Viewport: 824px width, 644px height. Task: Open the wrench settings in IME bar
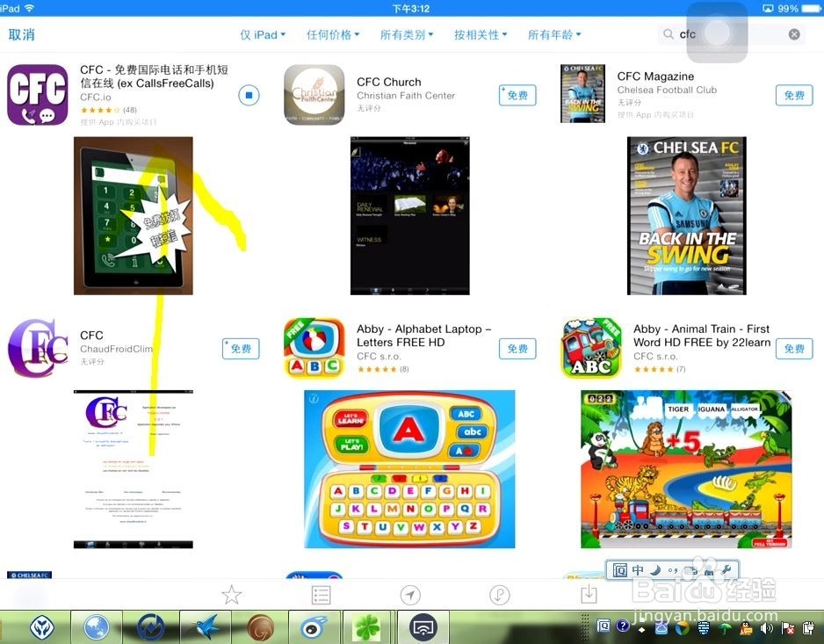coord(726,570)
